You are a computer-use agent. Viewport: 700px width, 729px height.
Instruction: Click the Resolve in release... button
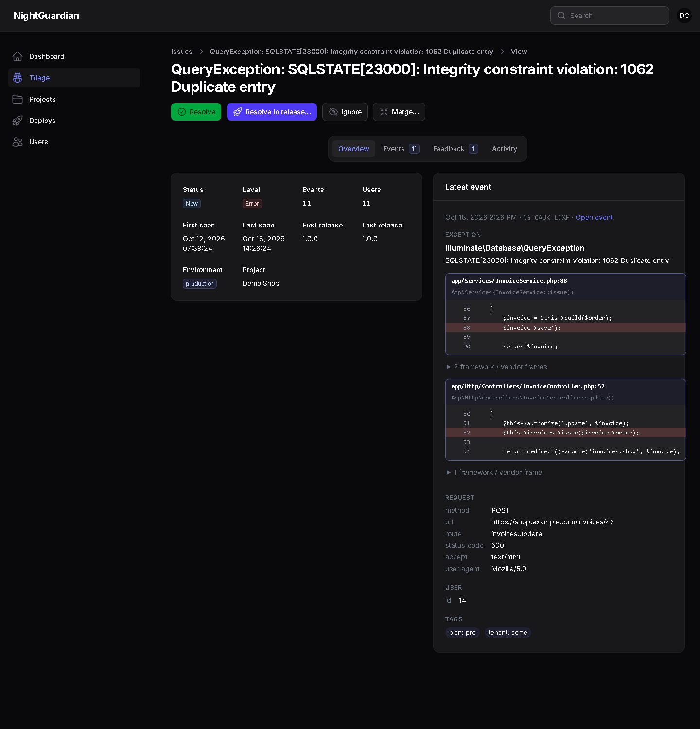click(272, 112)
